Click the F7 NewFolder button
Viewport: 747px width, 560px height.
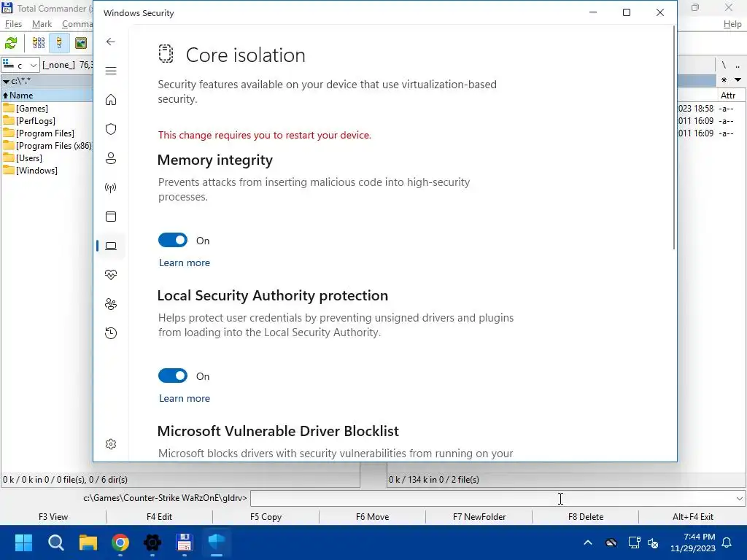(479, 517)
